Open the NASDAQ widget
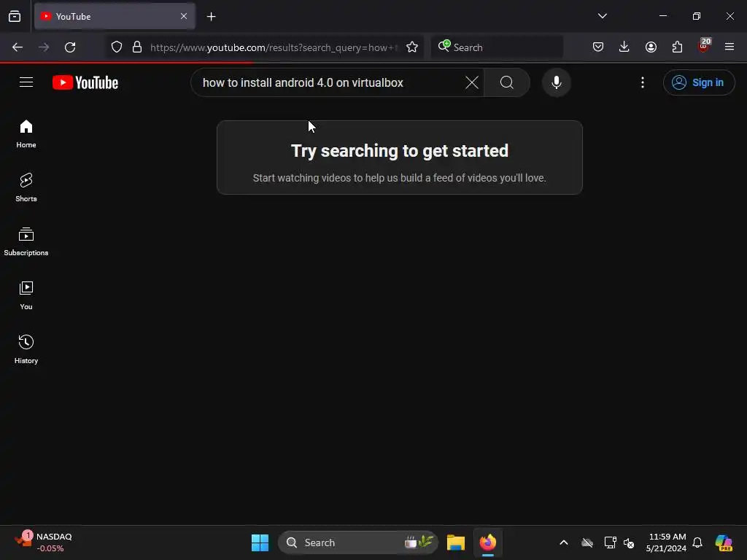This screenshot has height=560, width=747. (x=44, y=542)
